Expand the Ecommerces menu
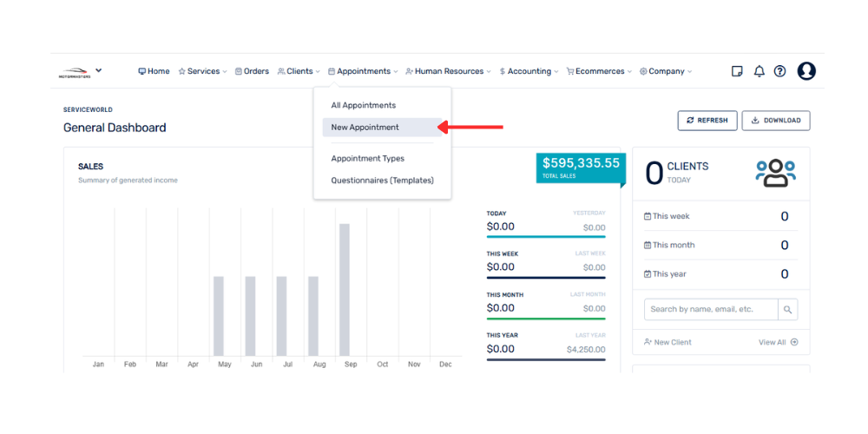 pos(599,71)
